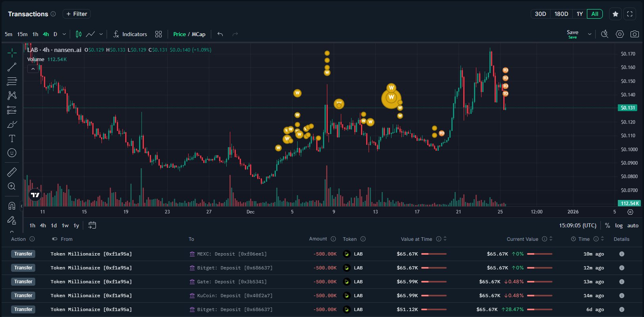Open the Save dropdown arrow
Viewport: 644px width, 317px height.
click(590, 34)
